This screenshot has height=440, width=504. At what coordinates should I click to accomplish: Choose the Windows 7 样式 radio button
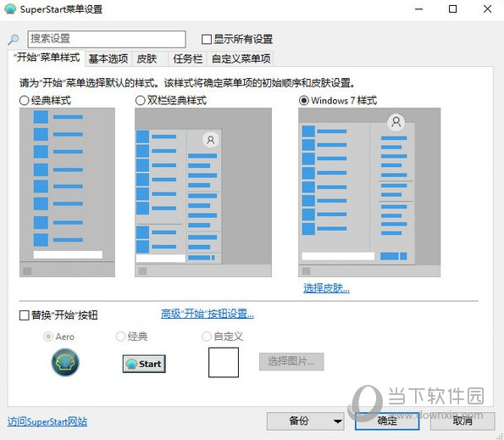304,101
